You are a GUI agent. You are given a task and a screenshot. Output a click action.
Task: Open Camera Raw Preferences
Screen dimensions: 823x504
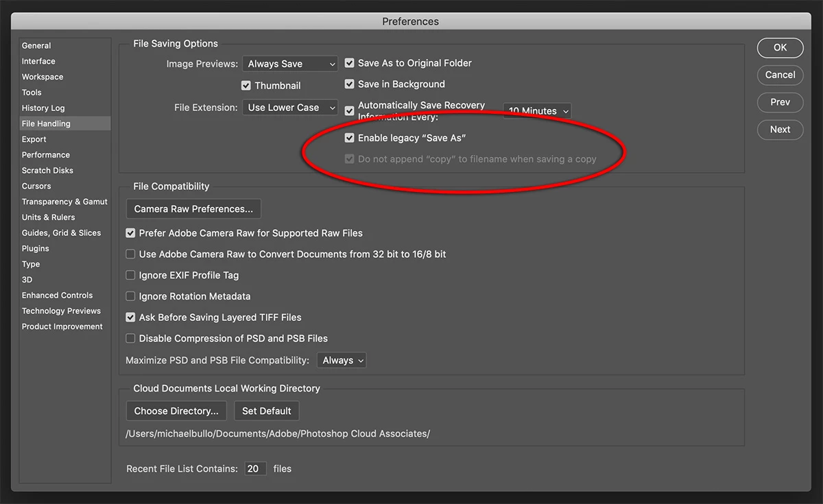(193, 209)
